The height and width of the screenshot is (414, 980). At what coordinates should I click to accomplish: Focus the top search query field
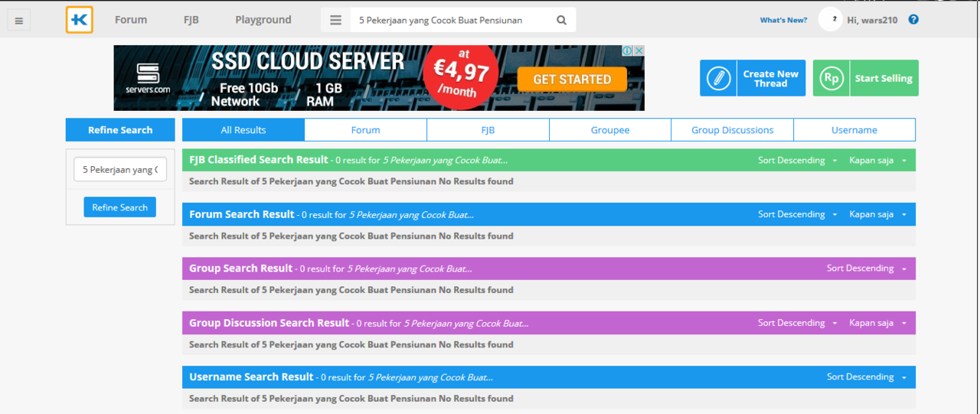pos(451,21)
